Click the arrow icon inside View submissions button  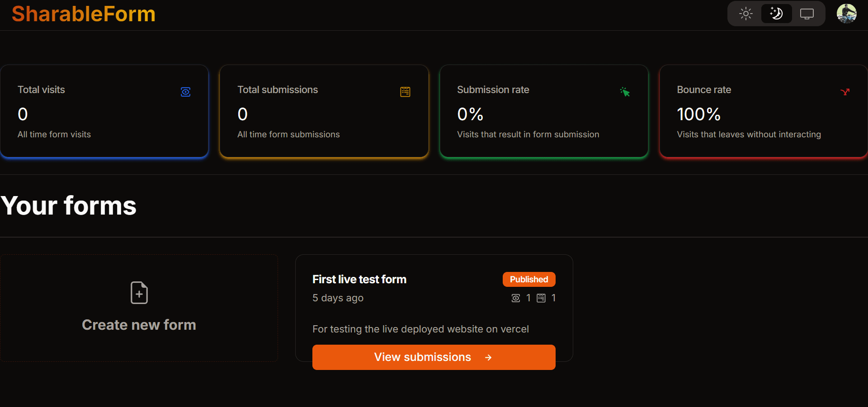[x=488, y=357]
